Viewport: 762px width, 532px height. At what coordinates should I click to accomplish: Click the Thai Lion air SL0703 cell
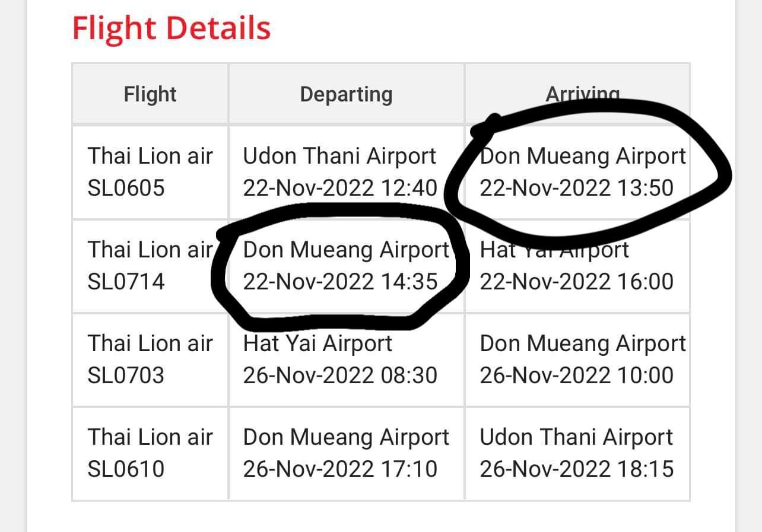150,359
